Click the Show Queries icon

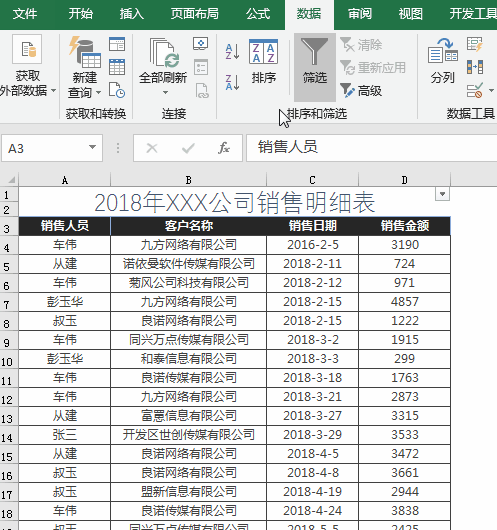[x=117, y=44]
